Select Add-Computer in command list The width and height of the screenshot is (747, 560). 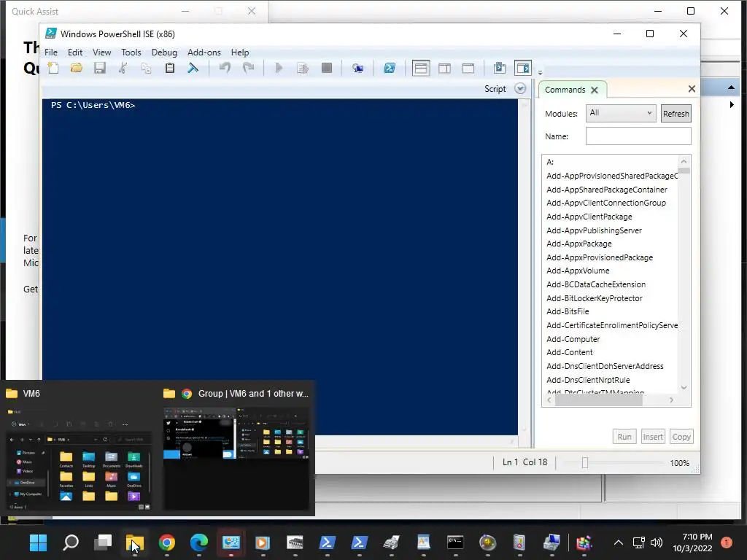(573, 339)
